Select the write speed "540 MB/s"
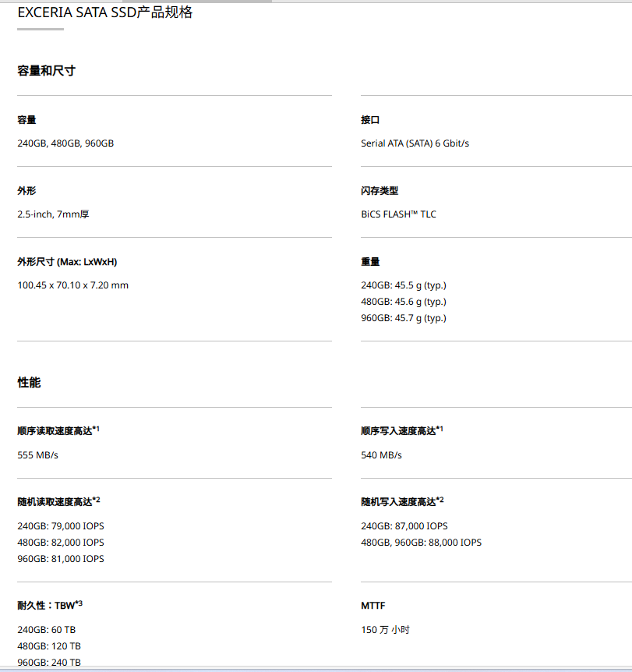 [381, 455]
